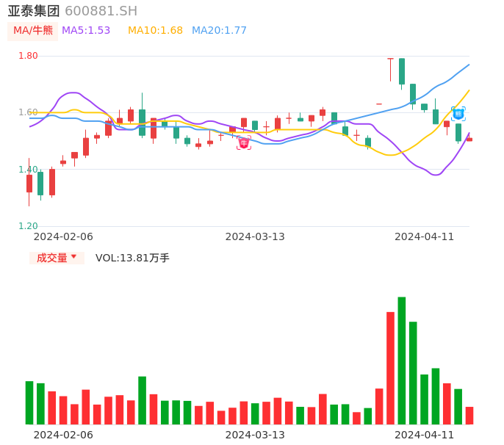Click the 1.20 price axis label
The width and height of the screenshot is (504, 445).
point(28,226)
